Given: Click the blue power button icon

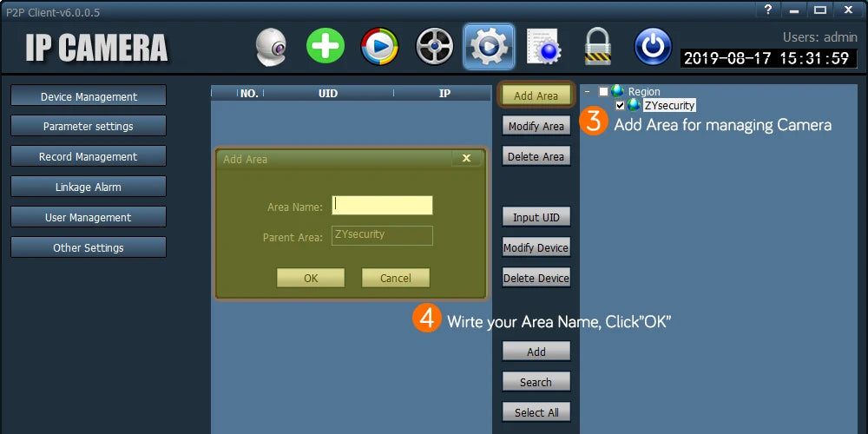Looking at the screenshot, I should pyautogui.click(x=653, y=47).
